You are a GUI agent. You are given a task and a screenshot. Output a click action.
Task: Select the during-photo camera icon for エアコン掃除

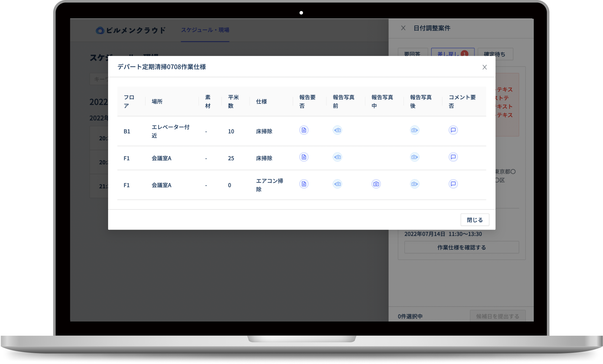(x=376, y=184)
